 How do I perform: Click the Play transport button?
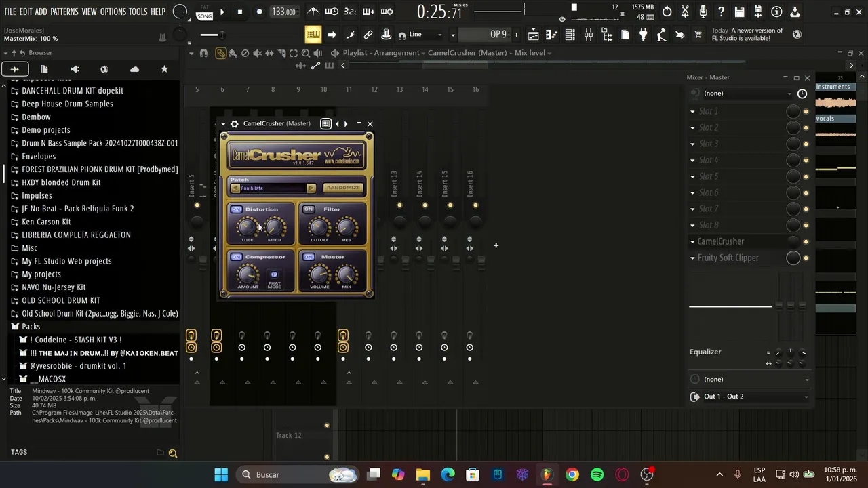tap(222, 12)
